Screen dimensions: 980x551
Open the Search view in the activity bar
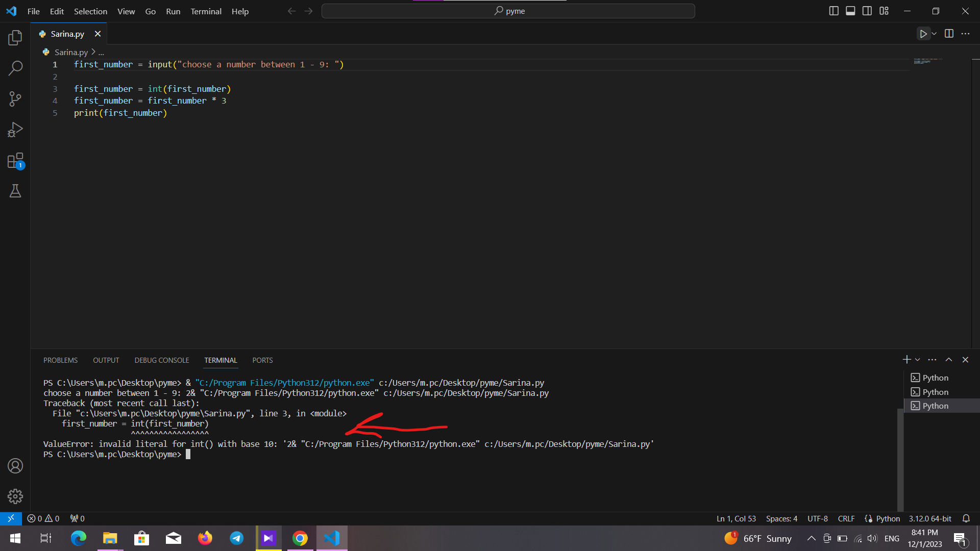pos(15,68)
